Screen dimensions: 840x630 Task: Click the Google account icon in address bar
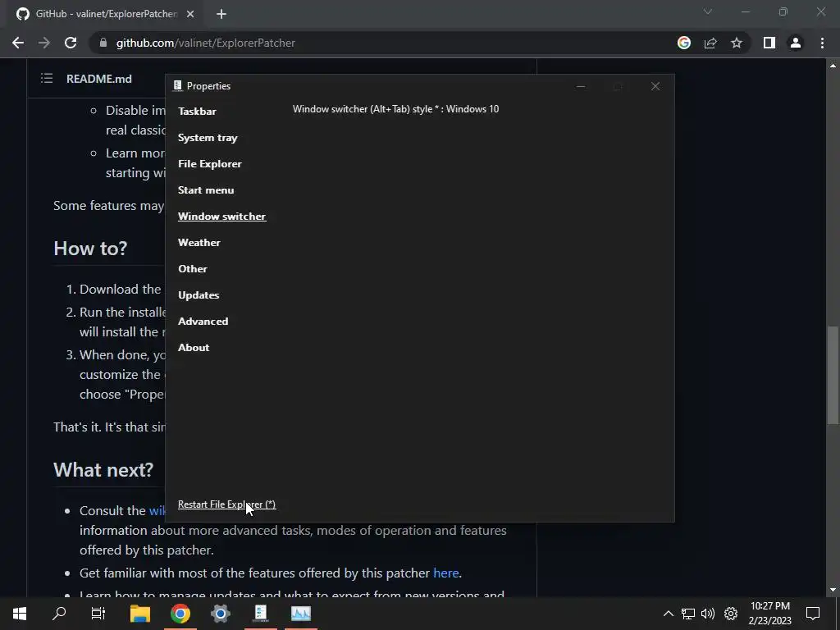pyautogui.click(x=684, y=43)
